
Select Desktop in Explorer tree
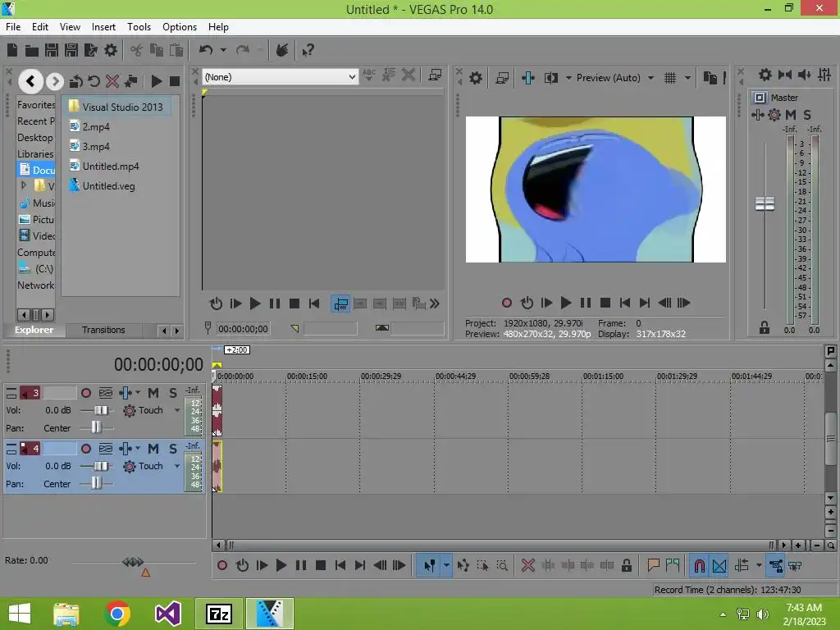click(x=34, y=138)
